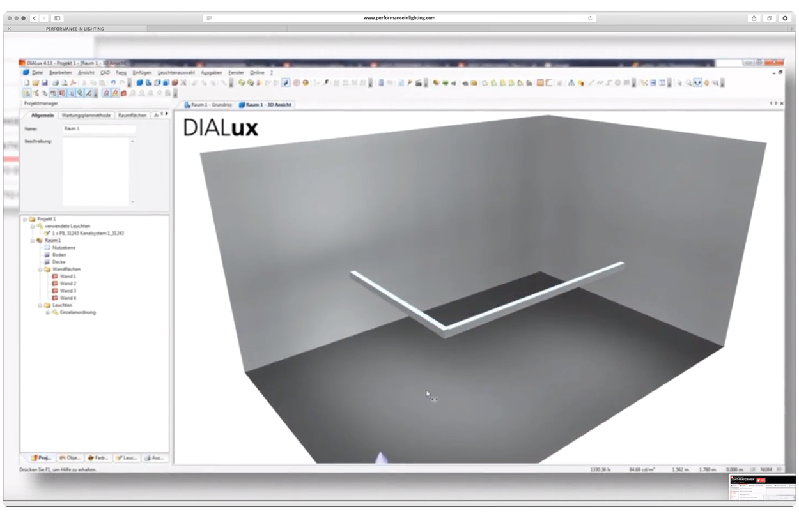Select the magnifier zoom tool

[689, 82]
